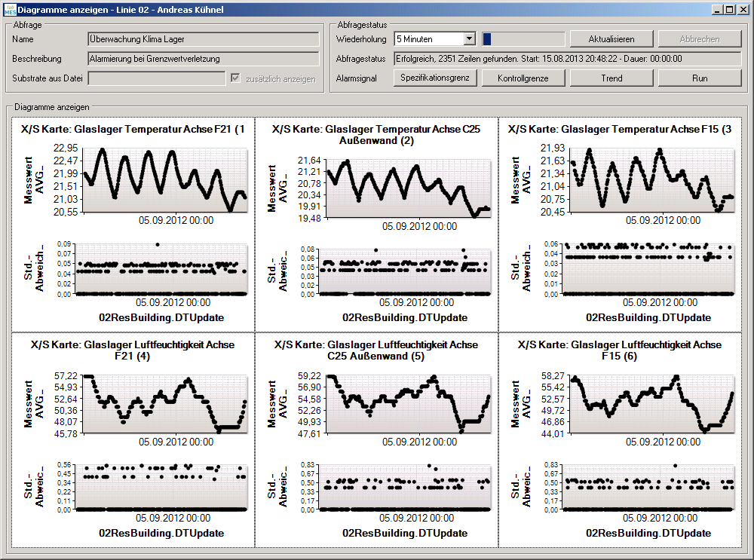Click the Beschreibung description field
Screen dimensions: 754x560
[x=203, y=59]
